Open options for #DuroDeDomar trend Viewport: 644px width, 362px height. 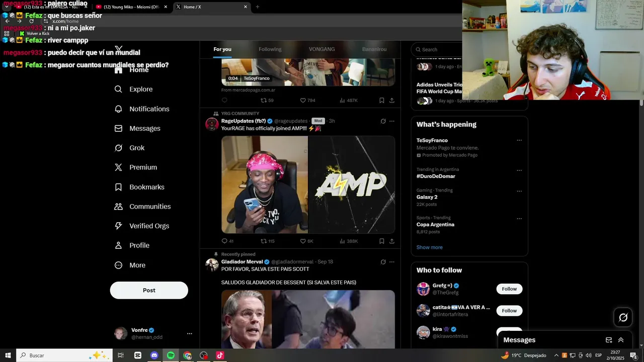(519, 170)
